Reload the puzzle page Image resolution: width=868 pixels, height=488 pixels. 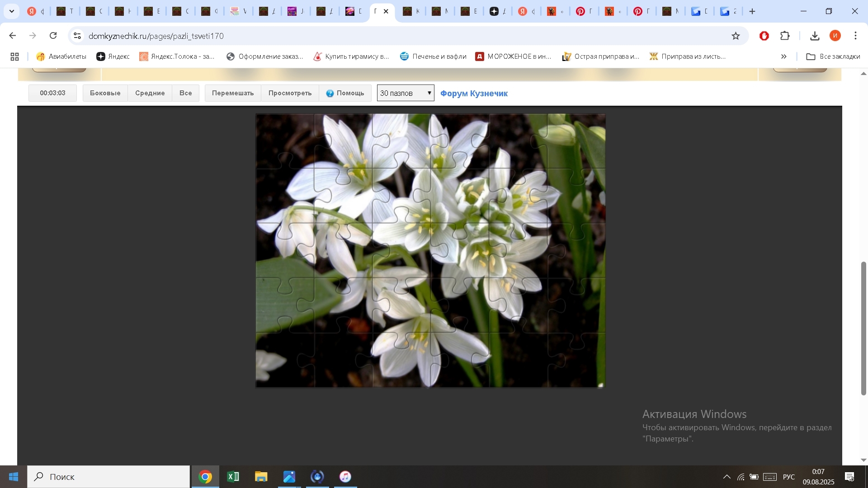click(x=53, y=36)
